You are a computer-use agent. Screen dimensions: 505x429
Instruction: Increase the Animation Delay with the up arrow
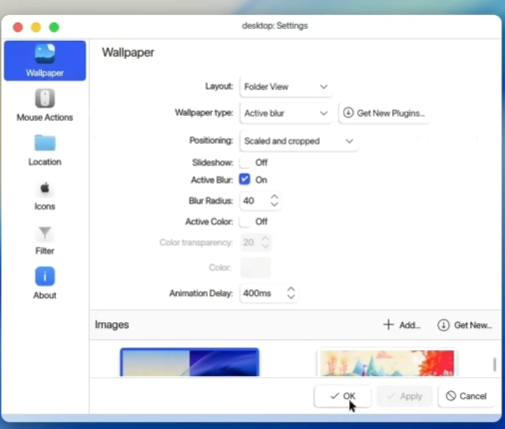(x=291, y=289)
